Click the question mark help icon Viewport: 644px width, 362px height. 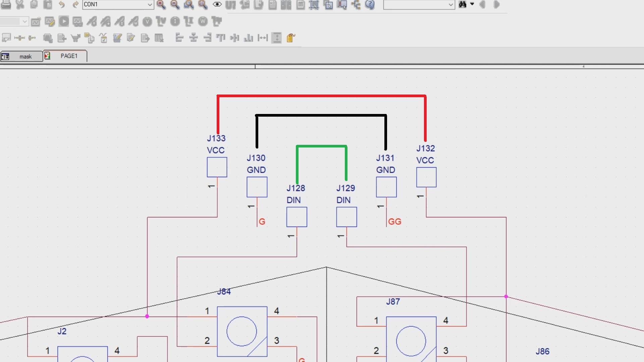[x=370, y=4]
